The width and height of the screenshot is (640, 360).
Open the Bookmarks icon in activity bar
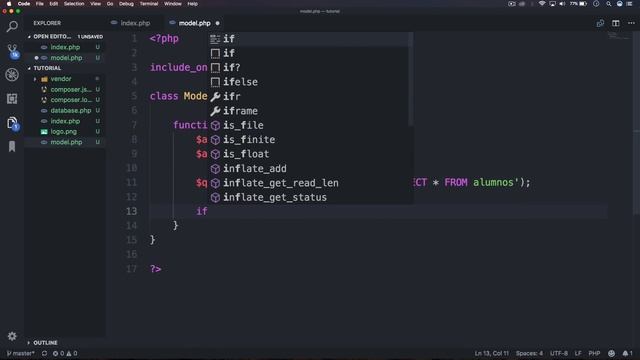click(12, 146)
